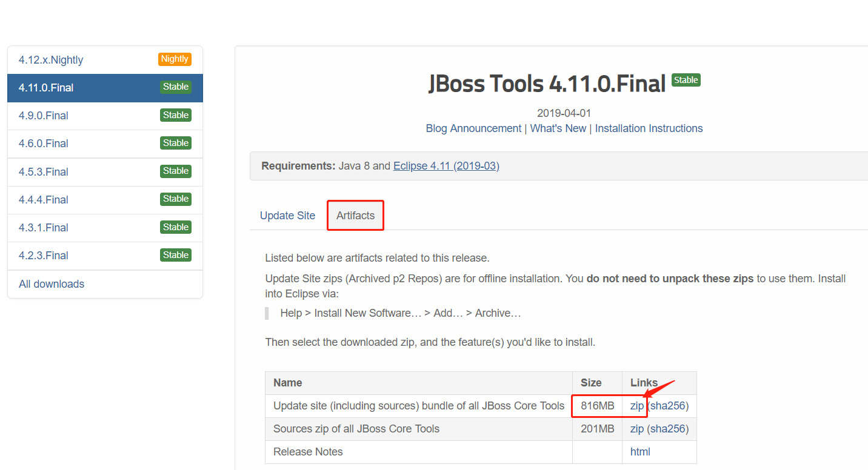868x470 pixels.
Task: Click the Stable badge next to 4.4.4.Final
Action: pyautogui.click(x=176, y=199)
